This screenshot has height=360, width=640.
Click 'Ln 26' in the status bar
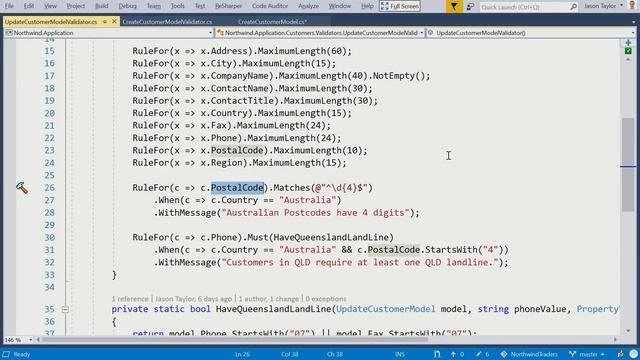[x=242, y=354]
